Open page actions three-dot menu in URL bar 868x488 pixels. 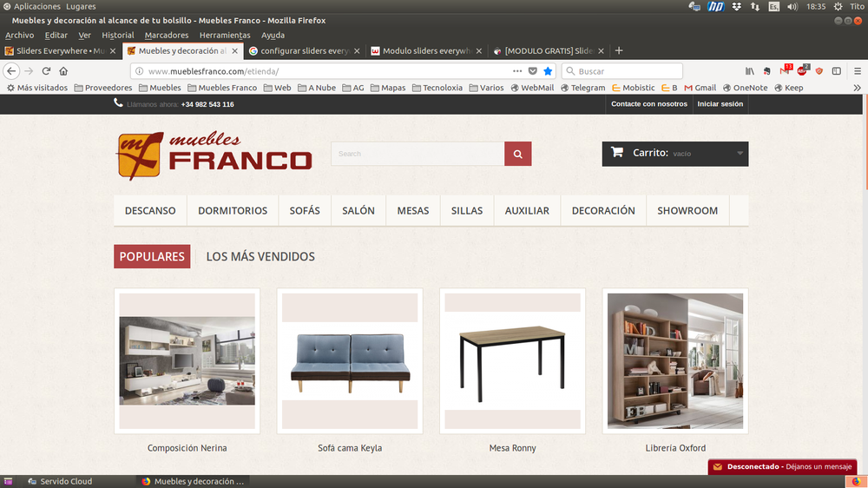point(517,71)
